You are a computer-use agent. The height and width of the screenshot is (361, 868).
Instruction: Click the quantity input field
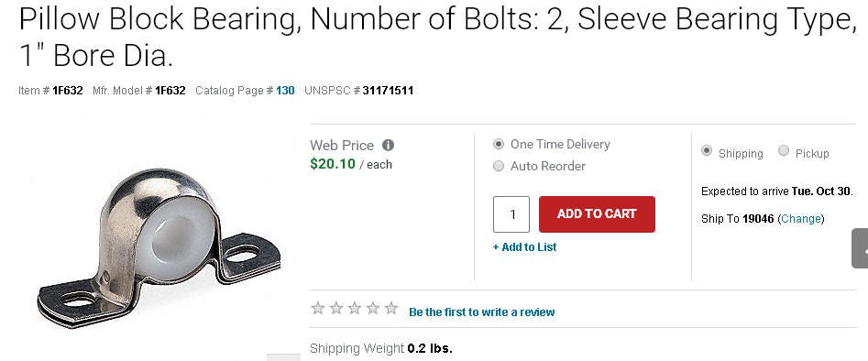[511, 214]
